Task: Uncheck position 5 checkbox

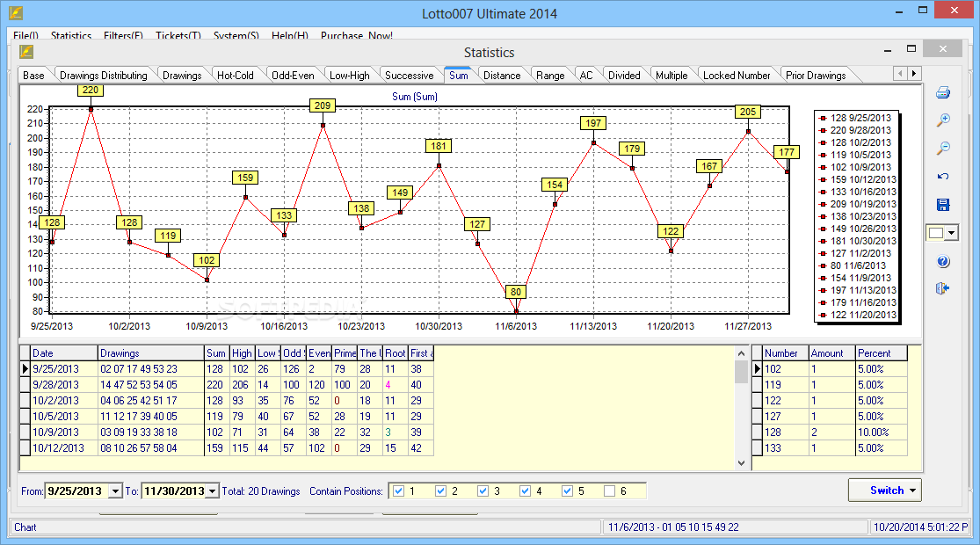Action: 567,491
